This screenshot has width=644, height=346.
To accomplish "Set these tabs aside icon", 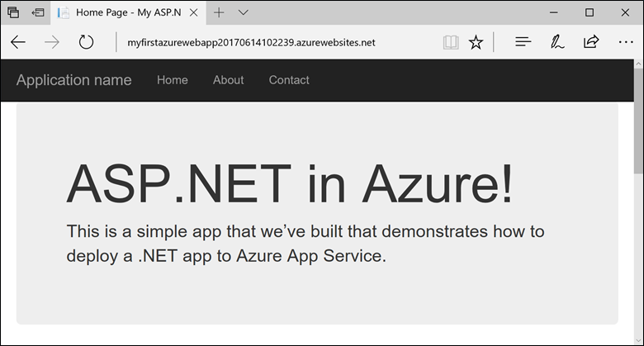I will click(38, 12).
